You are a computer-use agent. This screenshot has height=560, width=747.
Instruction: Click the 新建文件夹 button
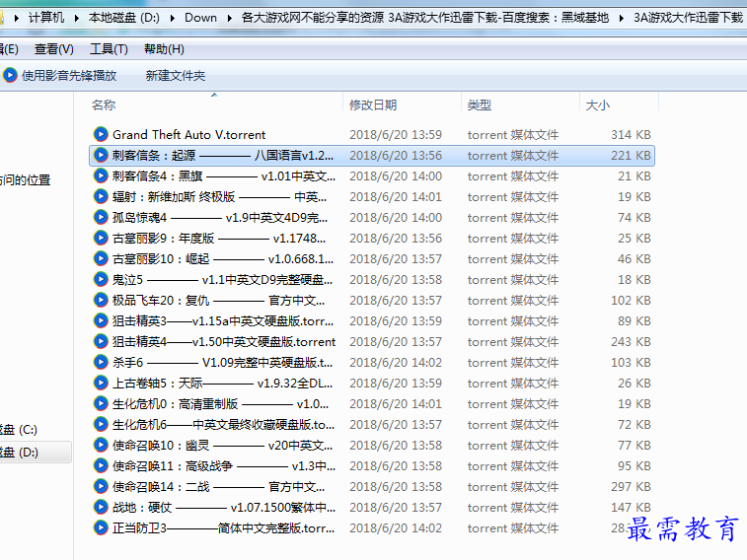click(x=176, y=75)
